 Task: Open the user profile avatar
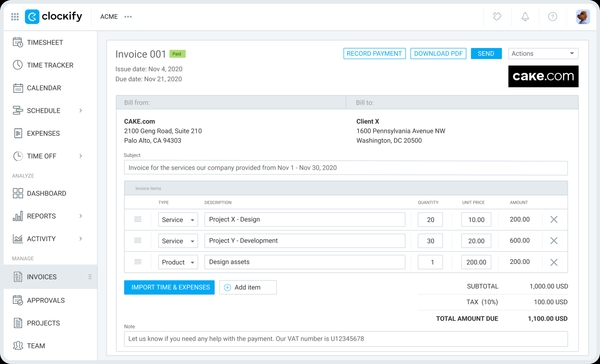coord(583,16)
